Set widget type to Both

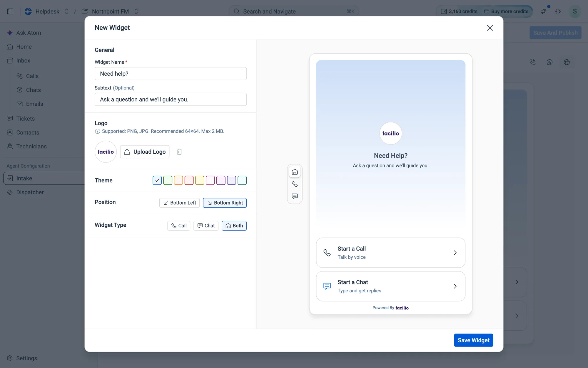tap(234, 226)
